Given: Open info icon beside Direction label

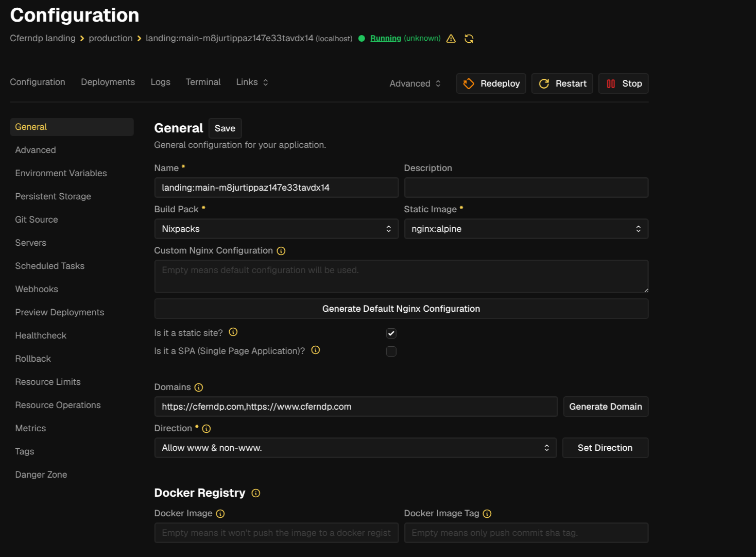Looking at the screenshot, I should [x=207, y=429].
